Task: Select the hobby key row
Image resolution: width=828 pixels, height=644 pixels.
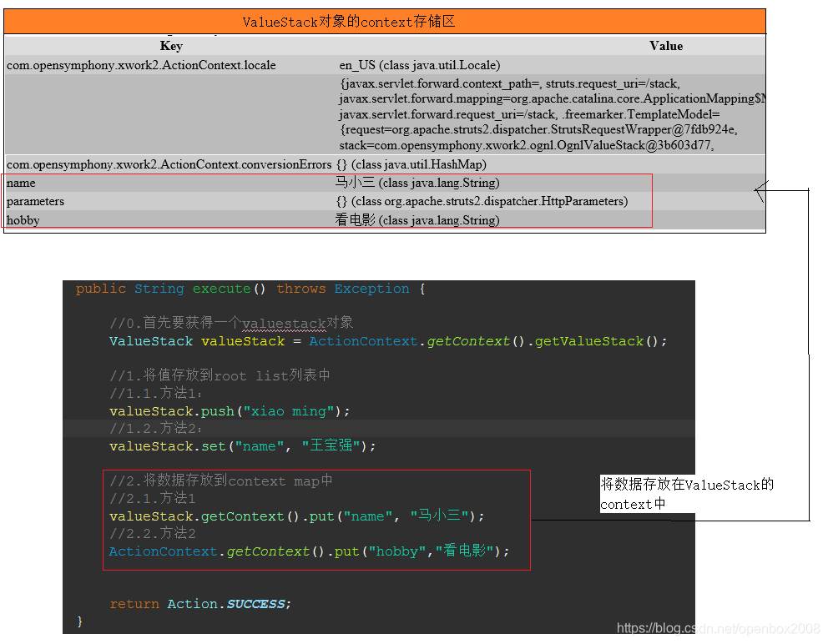Action: [x=23, y=220]
